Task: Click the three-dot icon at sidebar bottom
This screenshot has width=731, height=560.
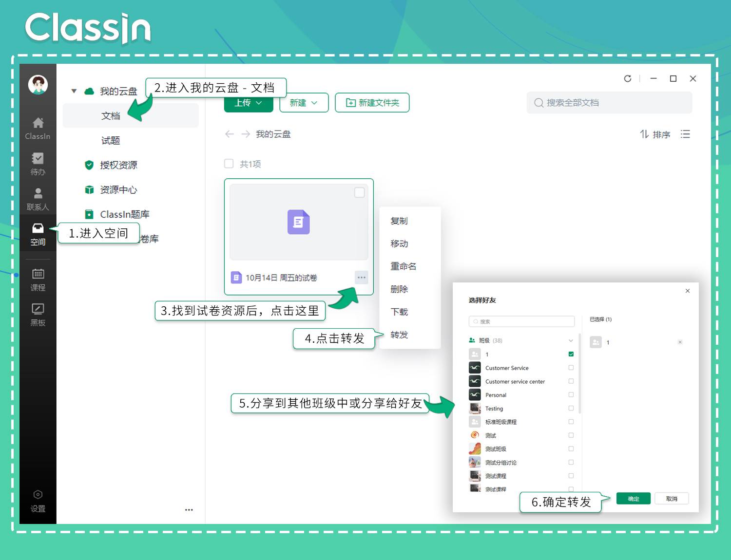Action: coord(189,510)
